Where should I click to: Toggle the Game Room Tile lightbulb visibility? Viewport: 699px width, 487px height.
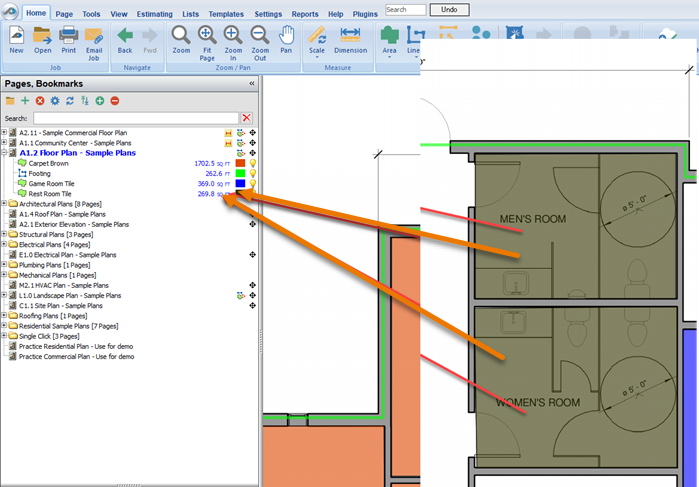tap(253, 184)
